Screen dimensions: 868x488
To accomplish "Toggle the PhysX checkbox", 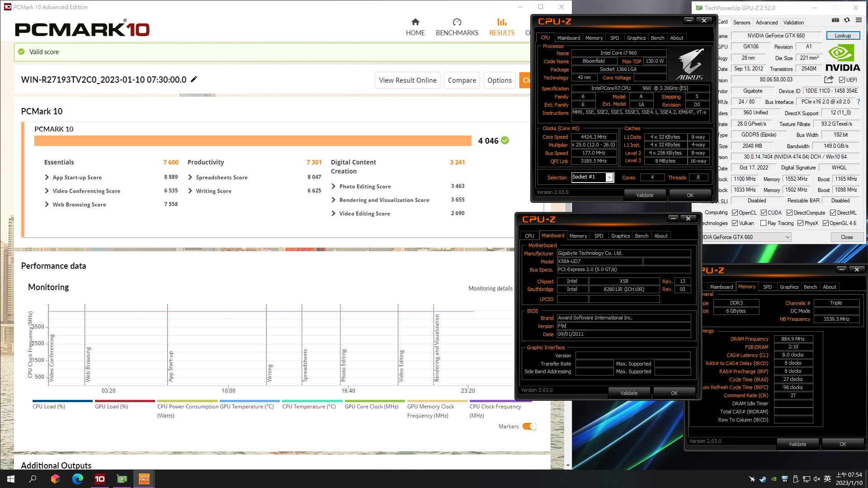I will (x=801, y=223).
